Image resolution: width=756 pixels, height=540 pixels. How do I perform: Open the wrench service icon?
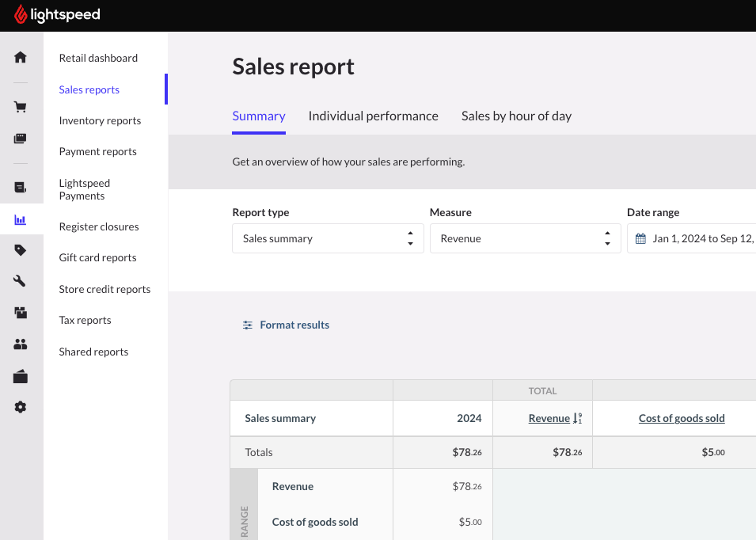21,281
